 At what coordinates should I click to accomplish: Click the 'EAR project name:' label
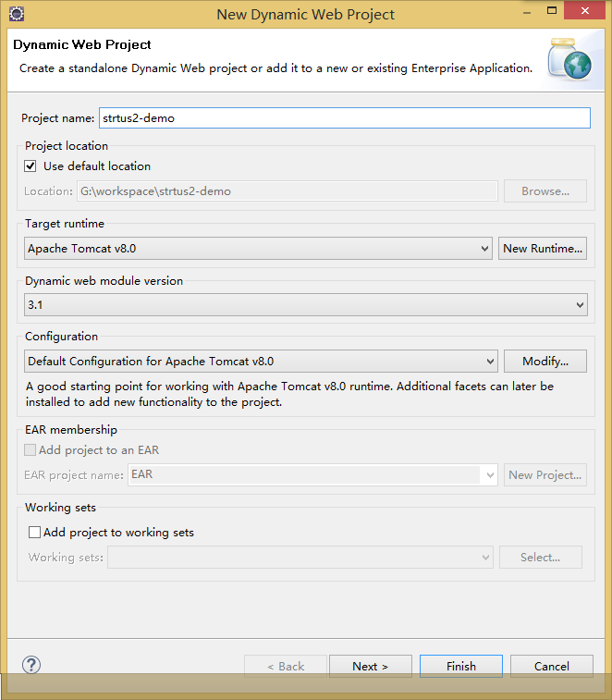(x=74, y=475)
